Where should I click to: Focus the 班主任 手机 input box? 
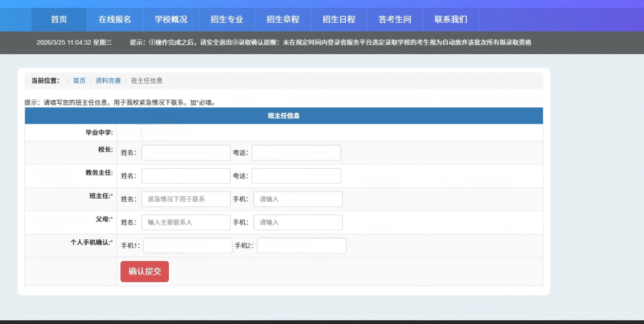pos(298,199)
